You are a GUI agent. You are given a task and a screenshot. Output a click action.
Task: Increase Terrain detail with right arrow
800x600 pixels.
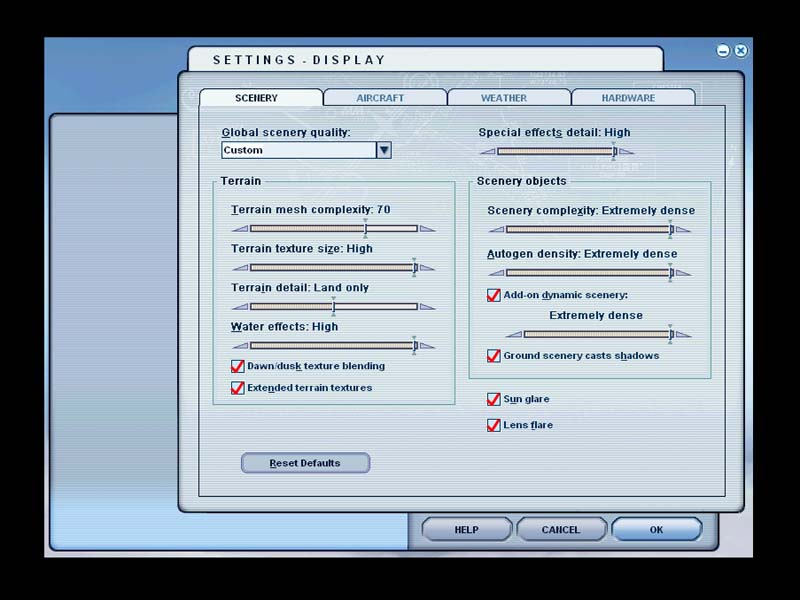[x=428, y=307]
